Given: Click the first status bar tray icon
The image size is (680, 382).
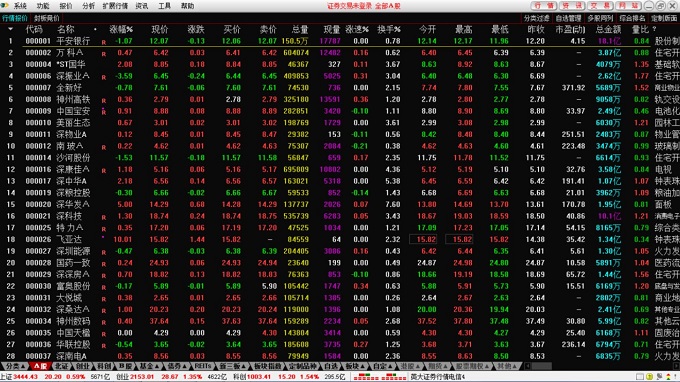Looking at the screenshot, I should (640, 377).
